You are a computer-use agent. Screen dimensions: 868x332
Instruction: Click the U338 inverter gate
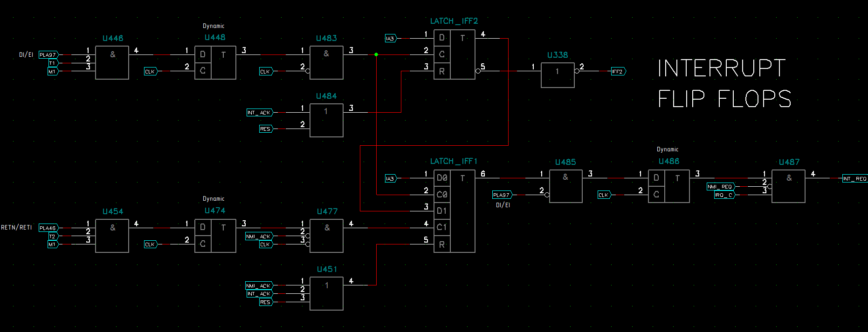tap(558, 75)
